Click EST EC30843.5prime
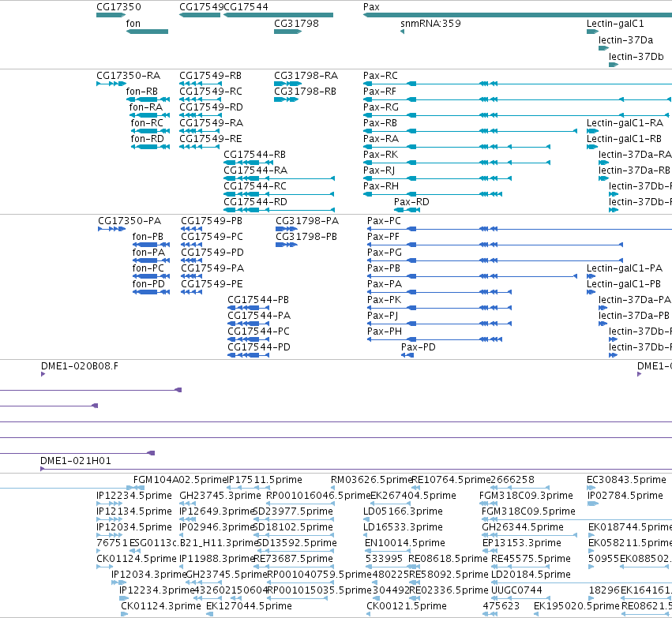This screenshot has height=618, width=672. point(591,488)
